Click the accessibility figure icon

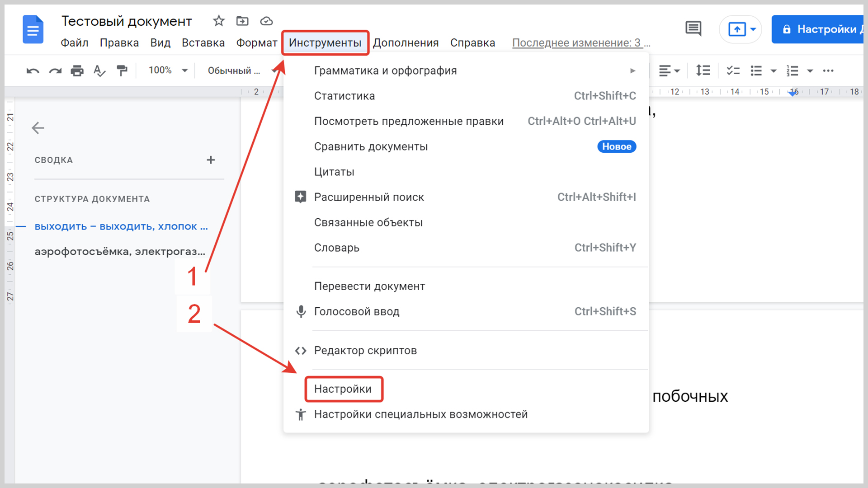click(x=301, y=414)
